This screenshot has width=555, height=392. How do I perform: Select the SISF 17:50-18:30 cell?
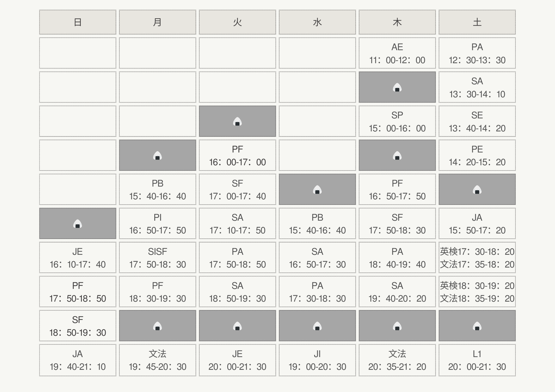(158, 258)
